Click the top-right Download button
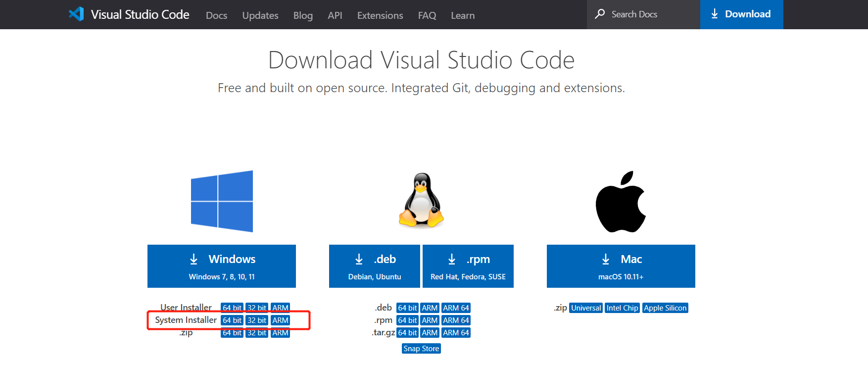868x368 pixels. point(741,14)
